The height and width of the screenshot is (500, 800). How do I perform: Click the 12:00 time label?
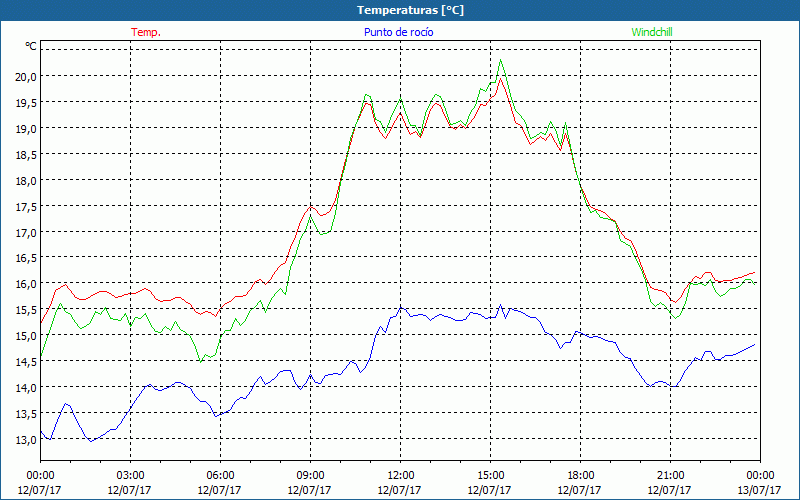click(x=400, y=476)
